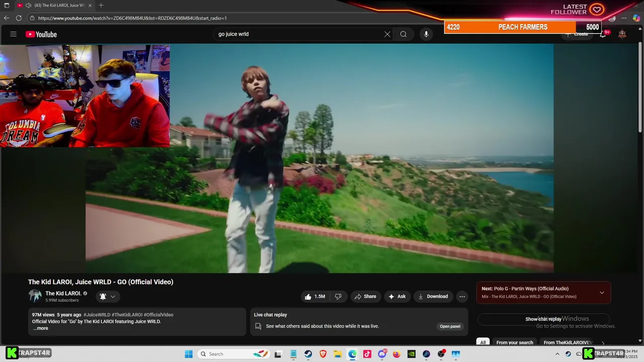Click the Ask button

click(397, 297)
